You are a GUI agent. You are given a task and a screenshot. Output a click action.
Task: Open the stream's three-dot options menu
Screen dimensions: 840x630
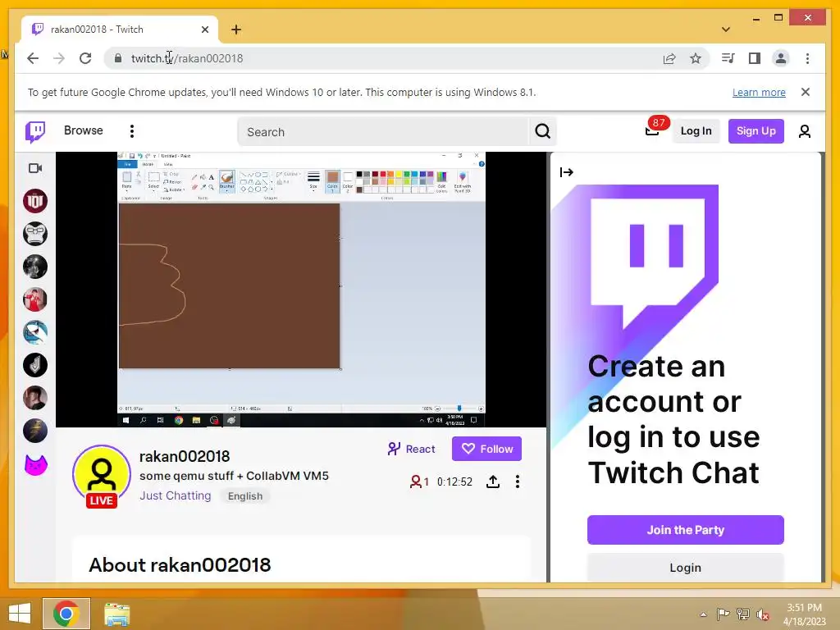coord(517,482)
